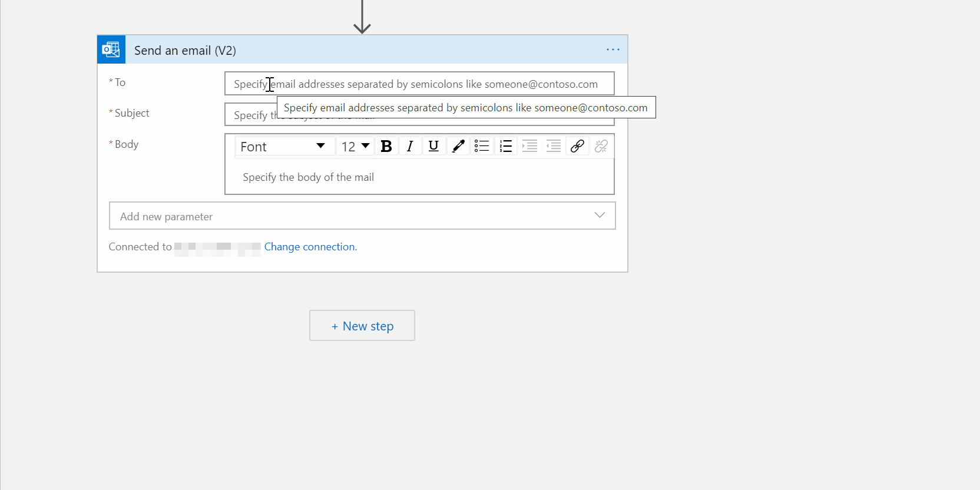Click the remove link (unlink) icon

coord(601,146)
